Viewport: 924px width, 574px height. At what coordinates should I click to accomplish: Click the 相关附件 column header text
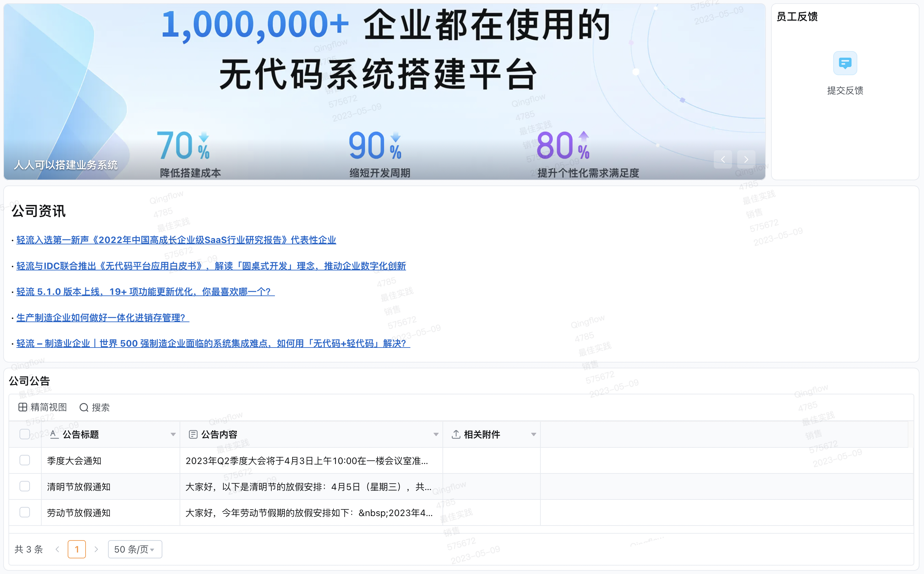click(482, 434)
